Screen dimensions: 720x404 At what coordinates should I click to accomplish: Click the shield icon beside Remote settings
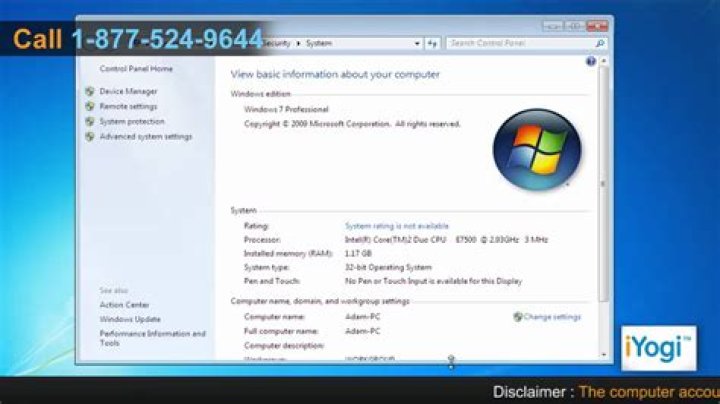(x=90, y=107)
